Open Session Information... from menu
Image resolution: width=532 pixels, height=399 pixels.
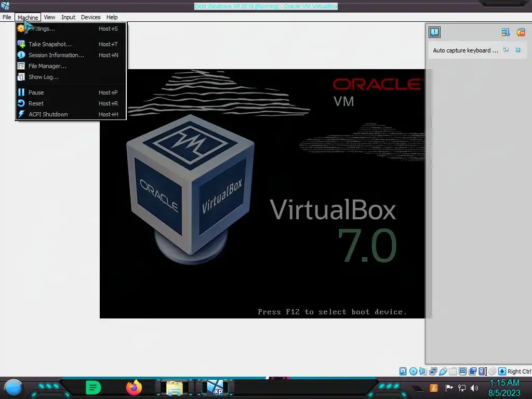point(71,55)
